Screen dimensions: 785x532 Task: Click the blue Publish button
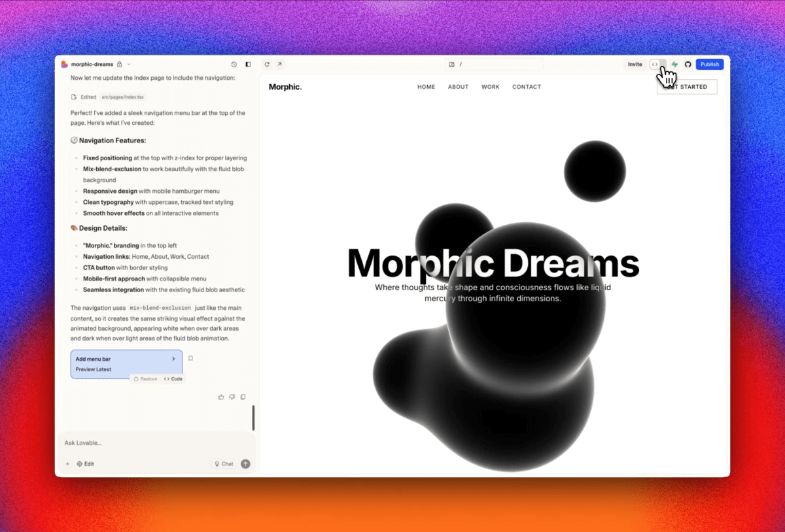click(x=710, y=65)
